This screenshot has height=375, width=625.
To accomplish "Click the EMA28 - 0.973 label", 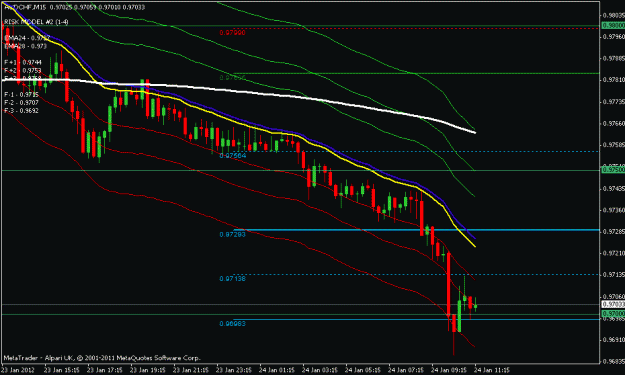I will (x=26, y=46).
